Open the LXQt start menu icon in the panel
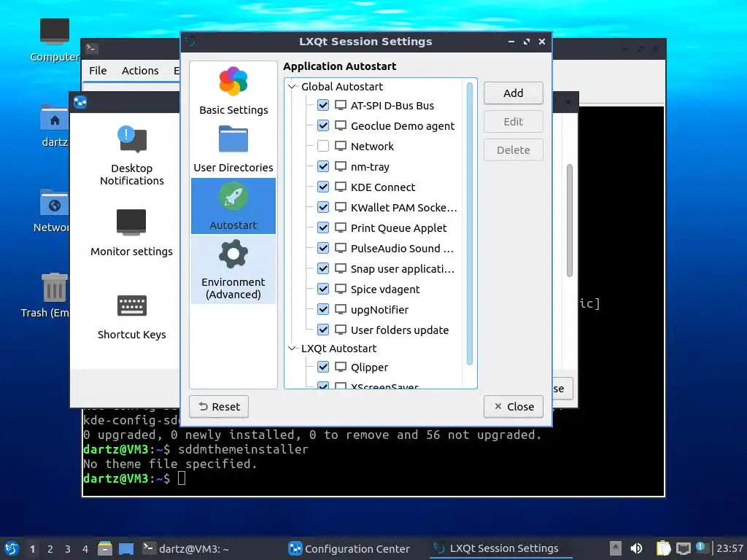The width and height of the screenshot is (747, 560). point(12,548)
